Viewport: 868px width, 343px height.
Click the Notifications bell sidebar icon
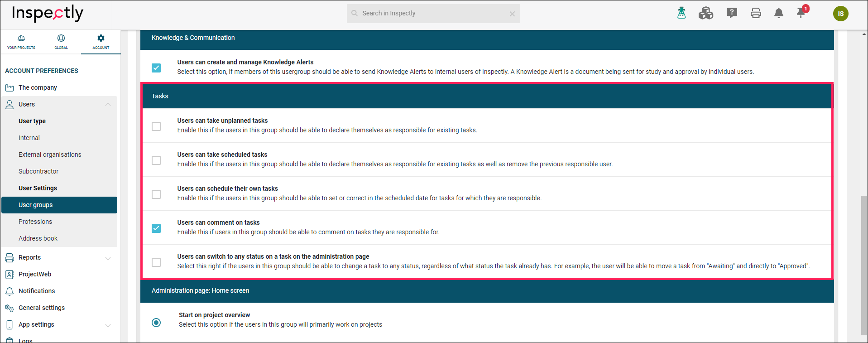pyautogui.click(x=10, y=291)
